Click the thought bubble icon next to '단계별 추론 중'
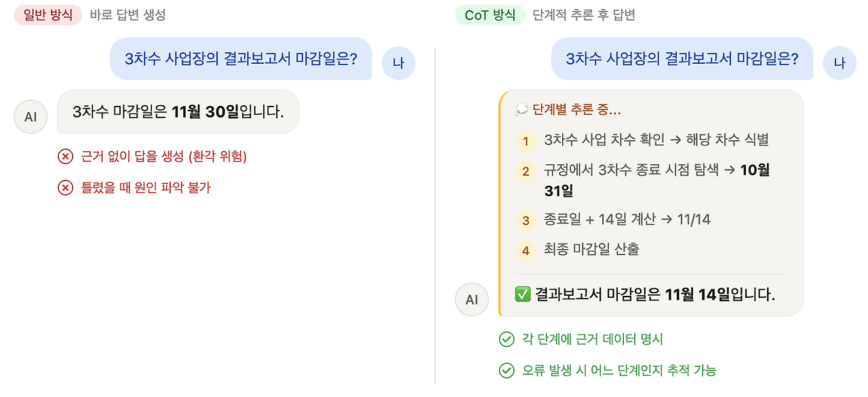The width and height of the screenshot is (868, 397). tap(521, 109)
